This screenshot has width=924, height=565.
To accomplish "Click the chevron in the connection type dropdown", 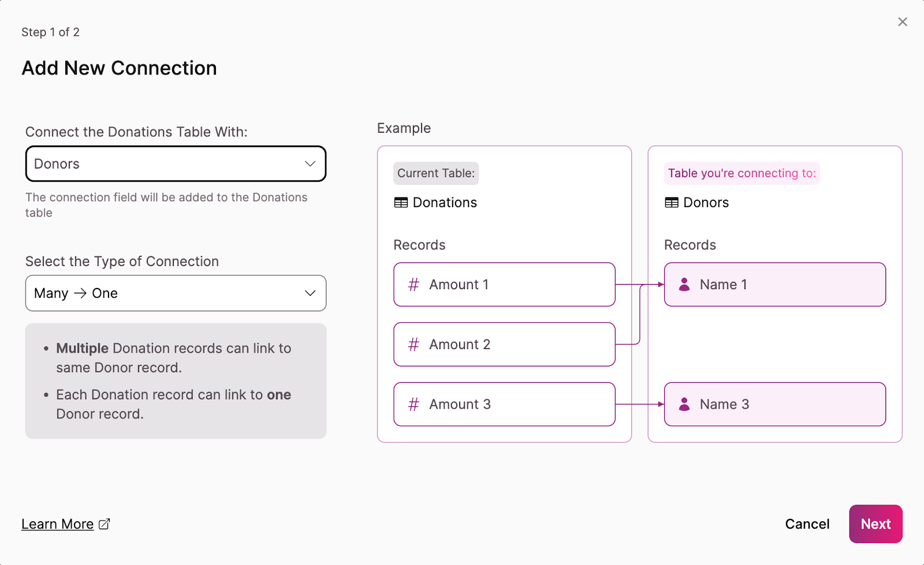I will 310,293.
